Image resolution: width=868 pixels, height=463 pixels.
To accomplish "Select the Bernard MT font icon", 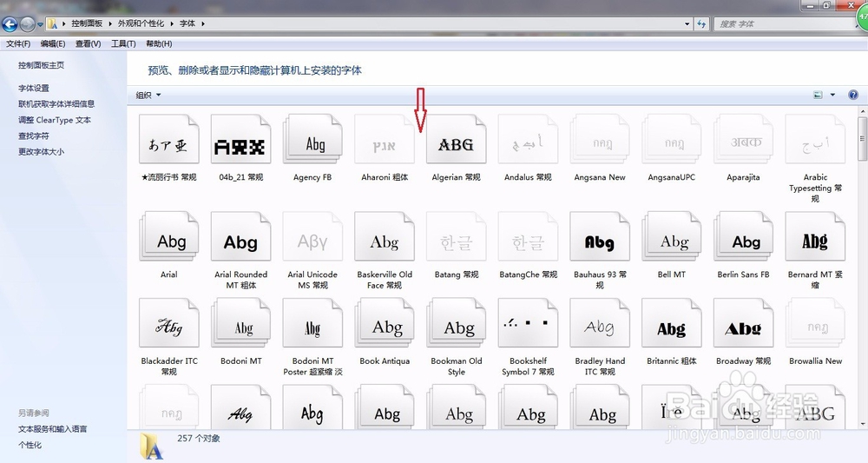I will point(815,236).
